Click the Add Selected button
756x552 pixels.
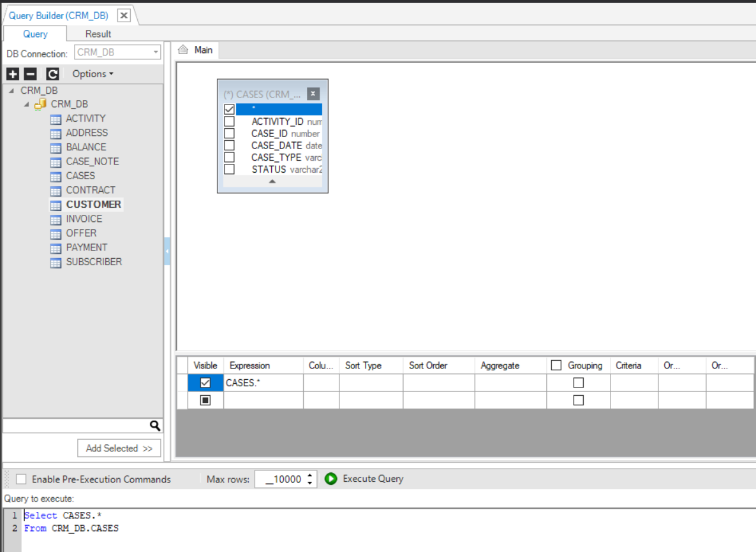(x=119, y=448)
